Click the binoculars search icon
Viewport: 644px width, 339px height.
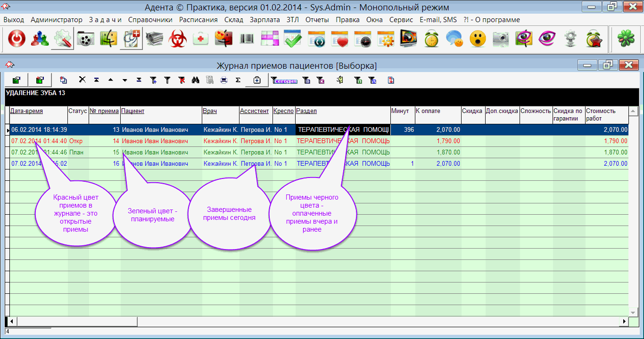point(196,80)
